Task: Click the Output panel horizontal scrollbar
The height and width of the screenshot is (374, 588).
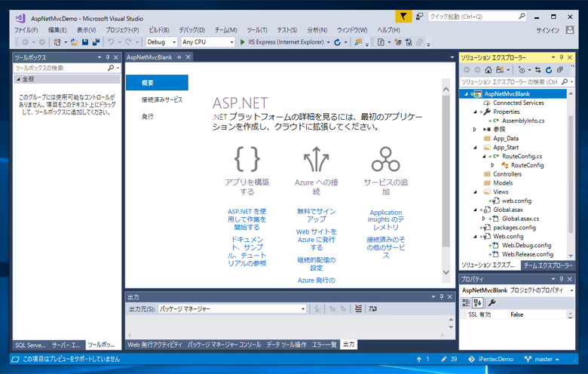Action: (286, 335)
